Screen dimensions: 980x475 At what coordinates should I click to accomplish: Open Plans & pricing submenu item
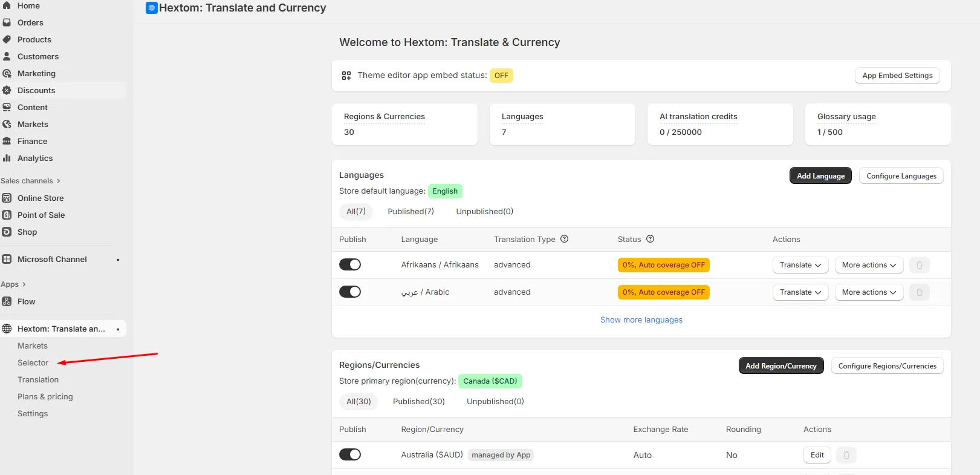click(45, 396)
